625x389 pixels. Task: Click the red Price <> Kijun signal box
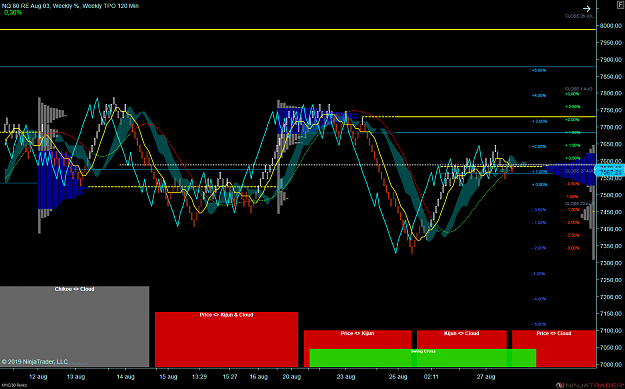(x=357, y=340)
